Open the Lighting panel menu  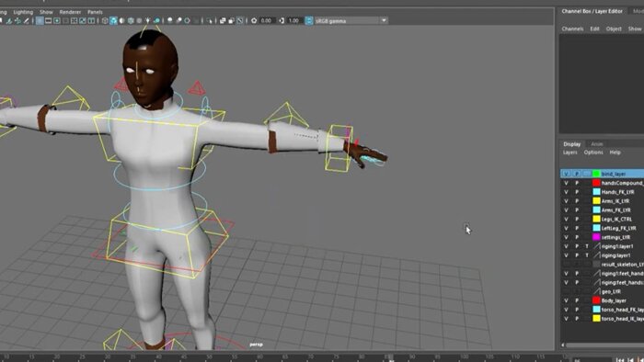pyautogui.click(x=23, y=12)
